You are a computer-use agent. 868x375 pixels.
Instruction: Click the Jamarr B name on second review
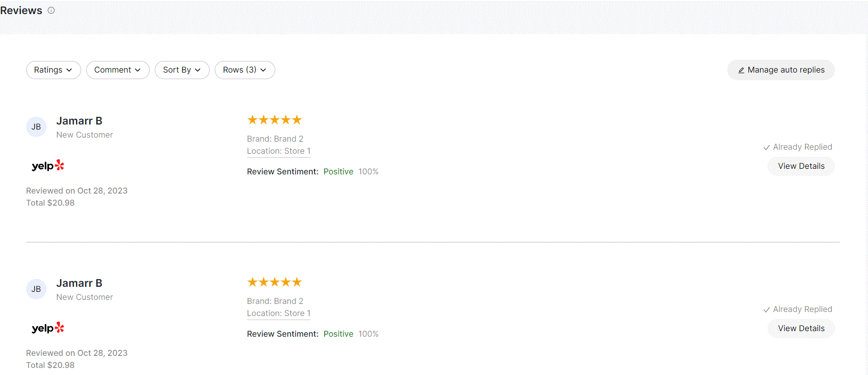(79, 283)
